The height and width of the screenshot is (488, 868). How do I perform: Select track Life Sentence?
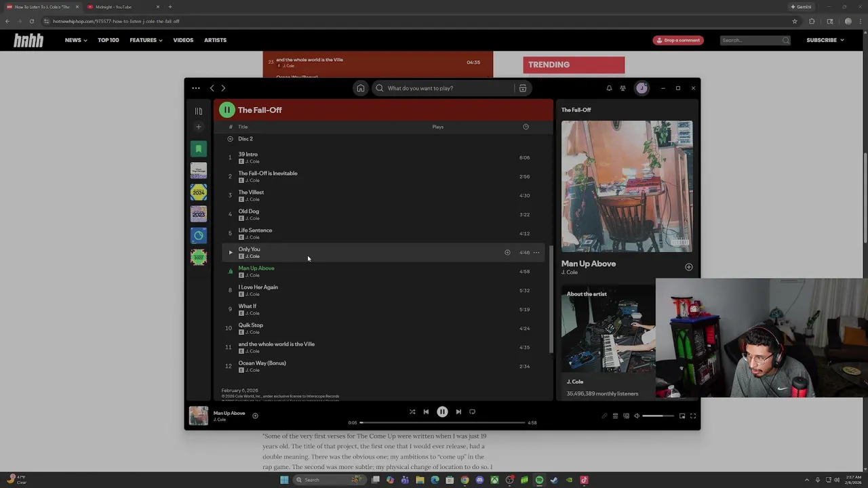point(383,233)
